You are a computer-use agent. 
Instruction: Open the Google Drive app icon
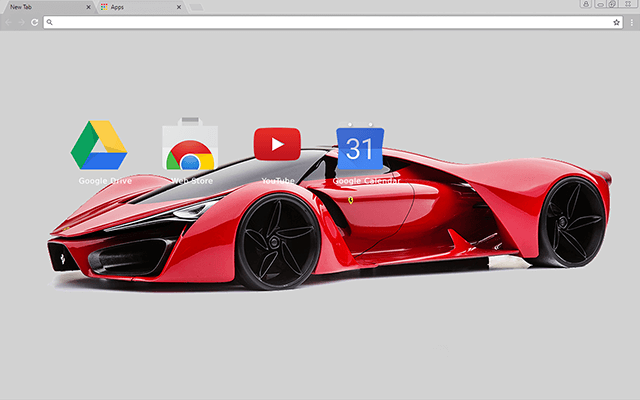pos(99,145)
